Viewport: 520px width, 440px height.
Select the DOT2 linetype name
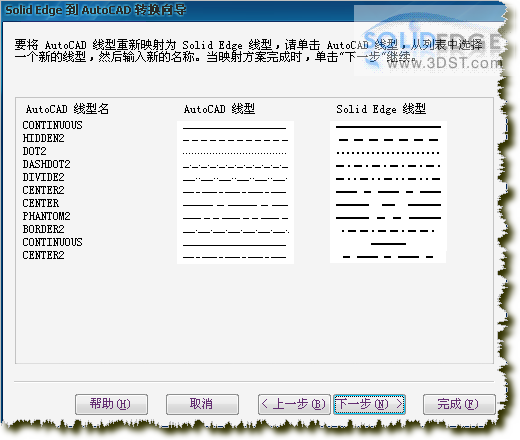[34, 151]
